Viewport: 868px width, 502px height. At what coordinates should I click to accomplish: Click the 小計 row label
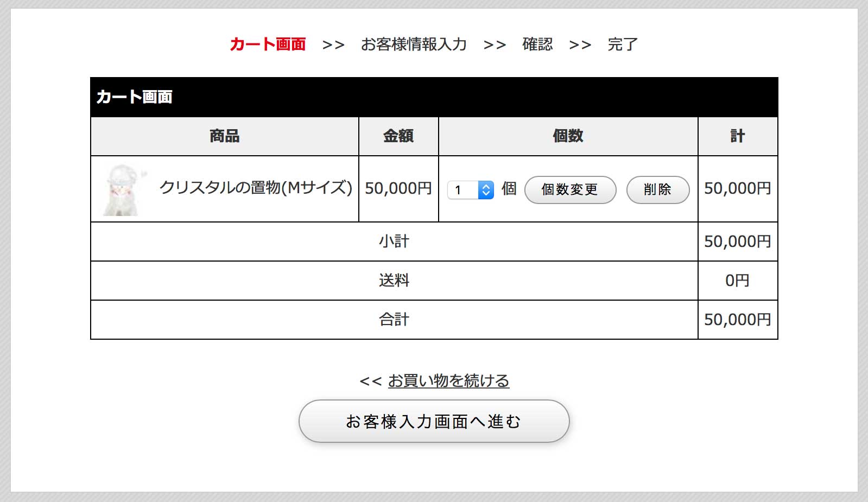tap(394, 242)
